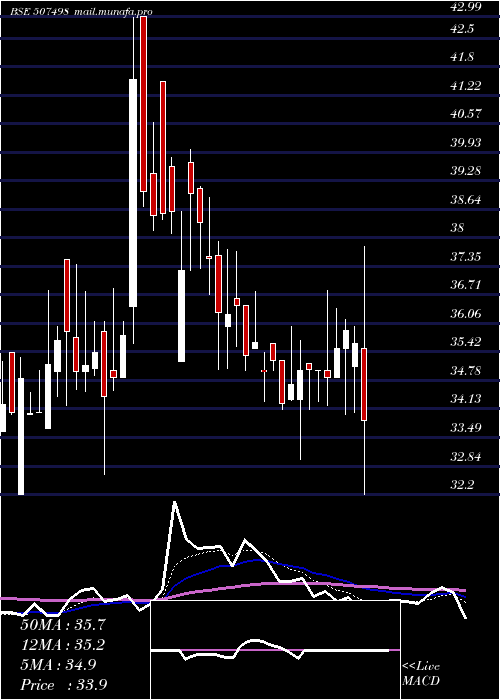500x700 pixels.
Task: Click the 'Price : 33.9' readout
Action: click(x=63, y=685)
